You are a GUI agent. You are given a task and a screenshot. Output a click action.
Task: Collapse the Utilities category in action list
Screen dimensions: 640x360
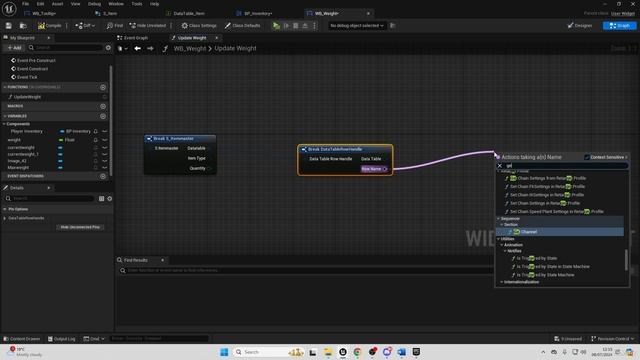(x=498, y=239)
